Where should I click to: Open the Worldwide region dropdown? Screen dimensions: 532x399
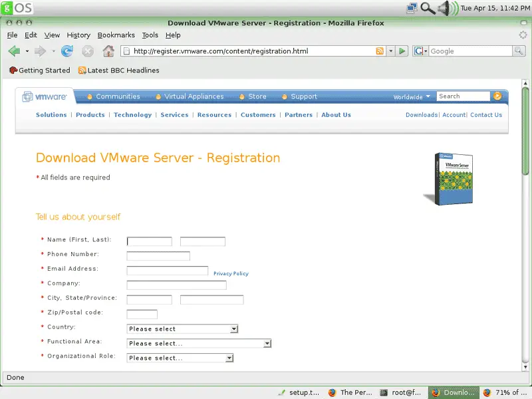[412, 97]
